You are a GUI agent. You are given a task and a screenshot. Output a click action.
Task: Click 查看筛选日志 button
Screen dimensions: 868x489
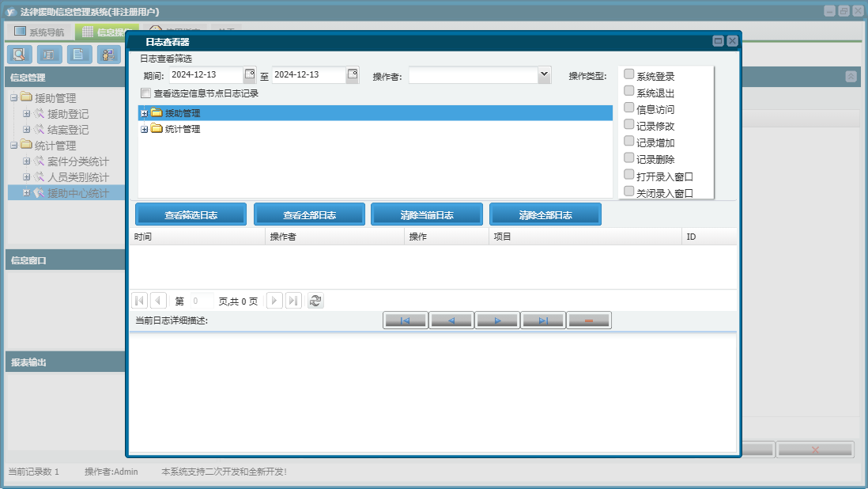tap(191, 214)
